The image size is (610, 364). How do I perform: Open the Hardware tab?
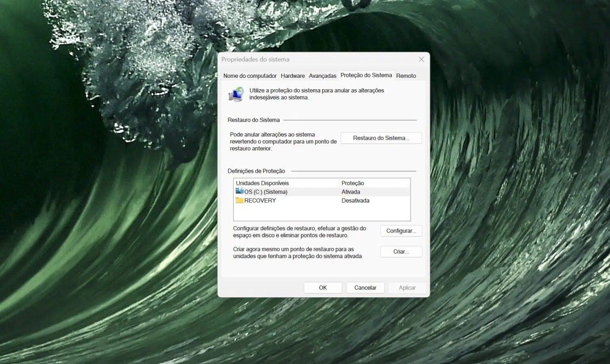293,76
